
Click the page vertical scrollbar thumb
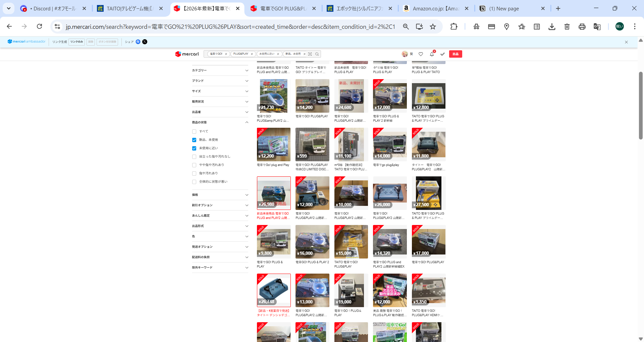[x=641, y=106]
